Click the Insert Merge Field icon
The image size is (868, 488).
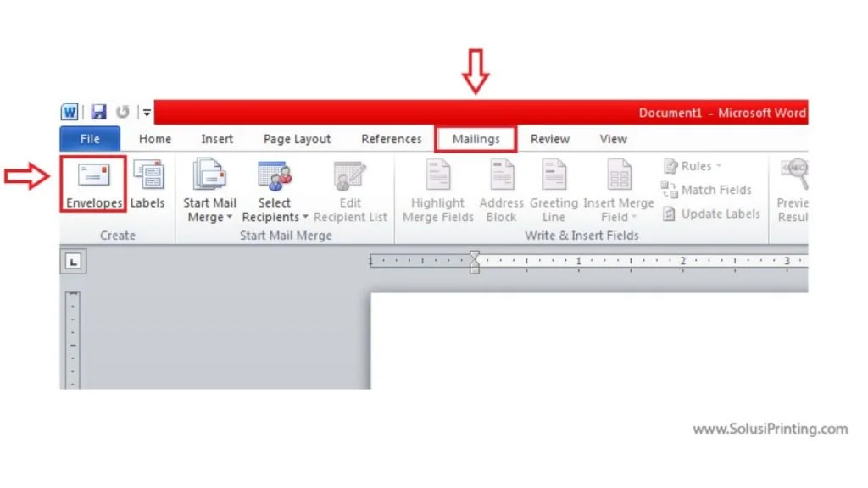pyautogui.click(x=619, y=175)
